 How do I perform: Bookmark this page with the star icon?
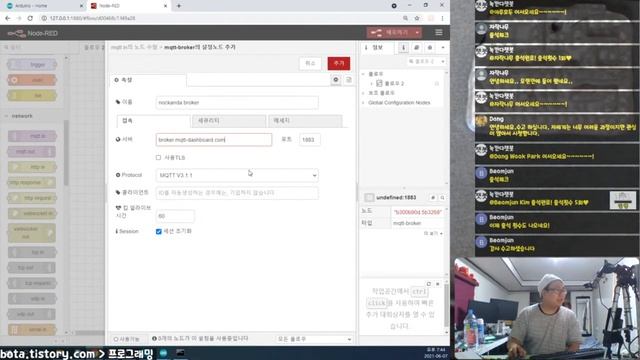point(417,18)
